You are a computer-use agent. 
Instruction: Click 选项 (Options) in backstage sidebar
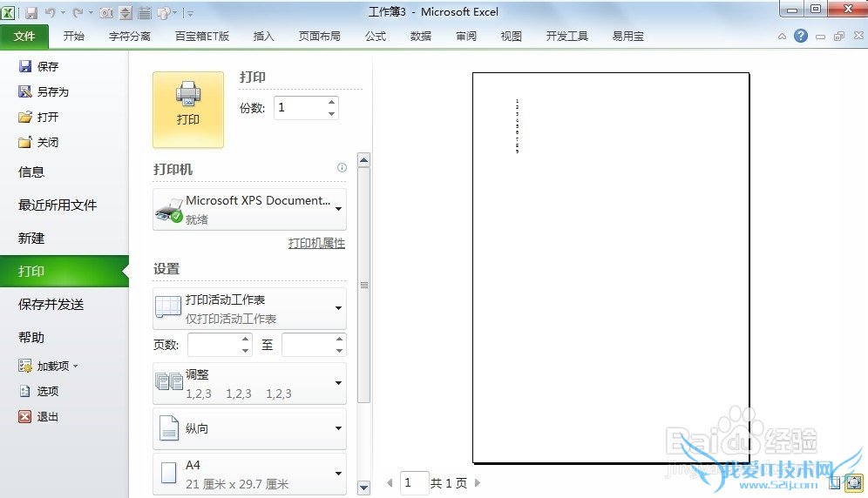click(x=38, y=391)
